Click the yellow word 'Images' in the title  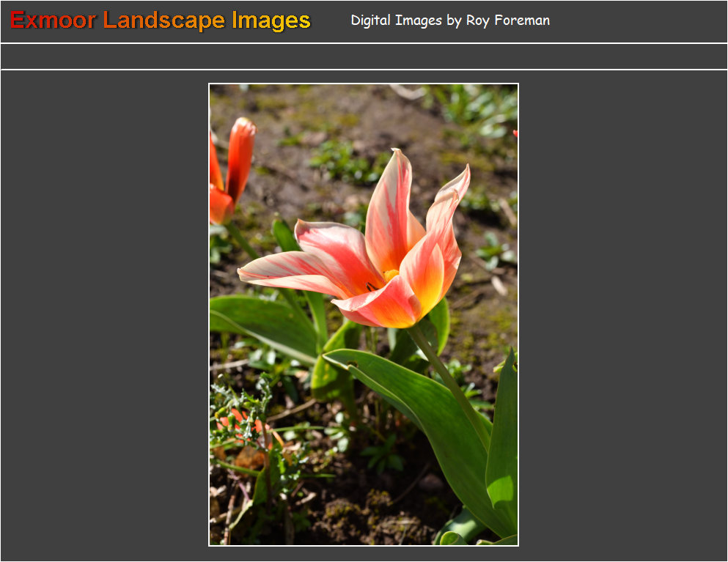tap(271, 21)
